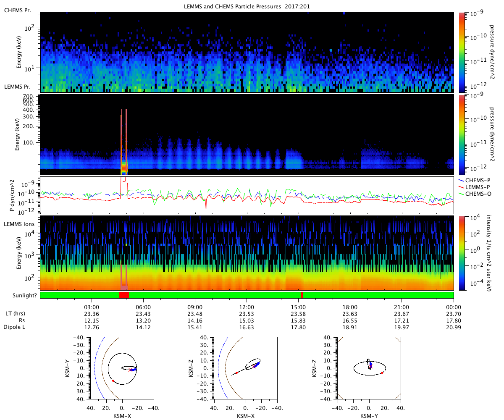Click the 12:00 time tick label
Screen dimensions: 504x420
pyautogui.click(x=247, y=307)
